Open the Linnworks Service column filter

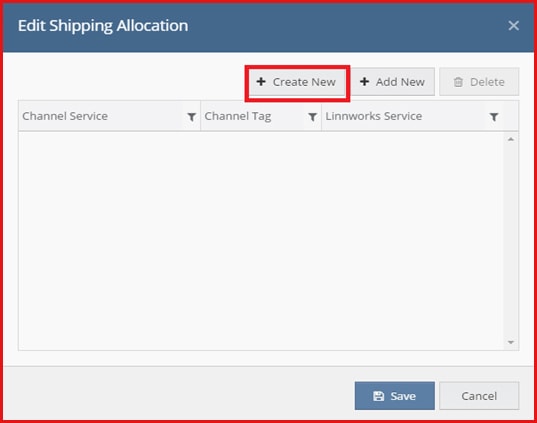click(x=494, y=117)
